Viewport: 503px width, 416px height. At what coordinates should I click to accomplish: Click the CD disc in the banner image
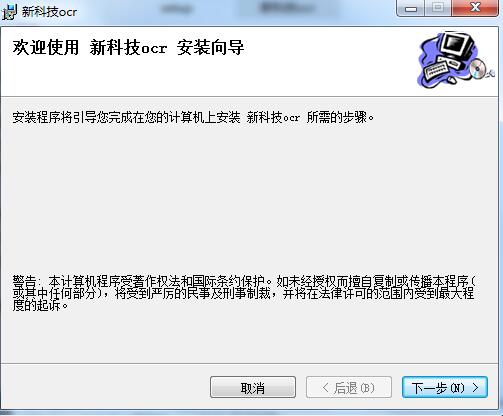(478, 69)
